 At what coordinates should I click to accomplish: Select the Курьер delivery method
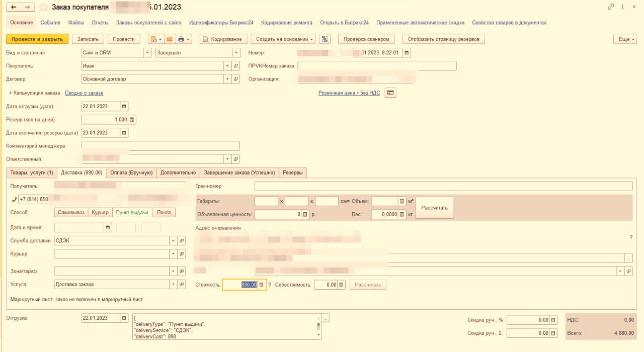[100, 213]
